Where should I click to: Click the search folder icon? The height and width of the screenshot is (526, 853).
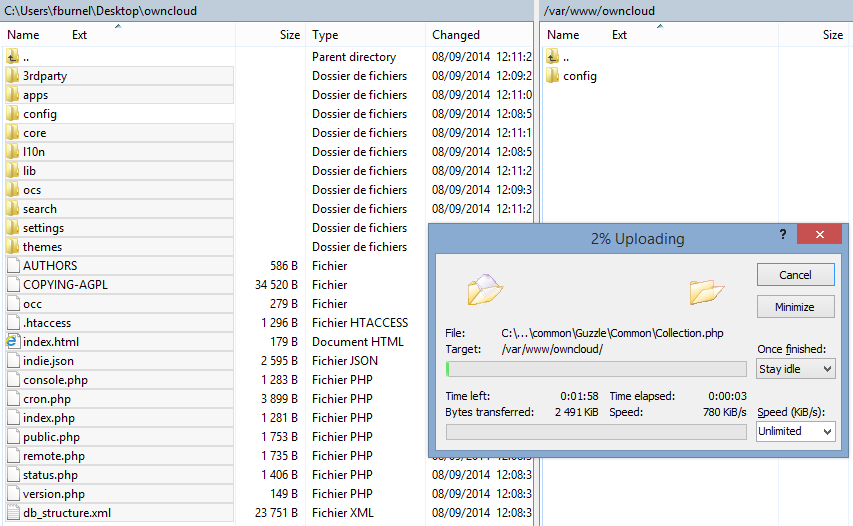pyautogui.click(x=13, y=209)
